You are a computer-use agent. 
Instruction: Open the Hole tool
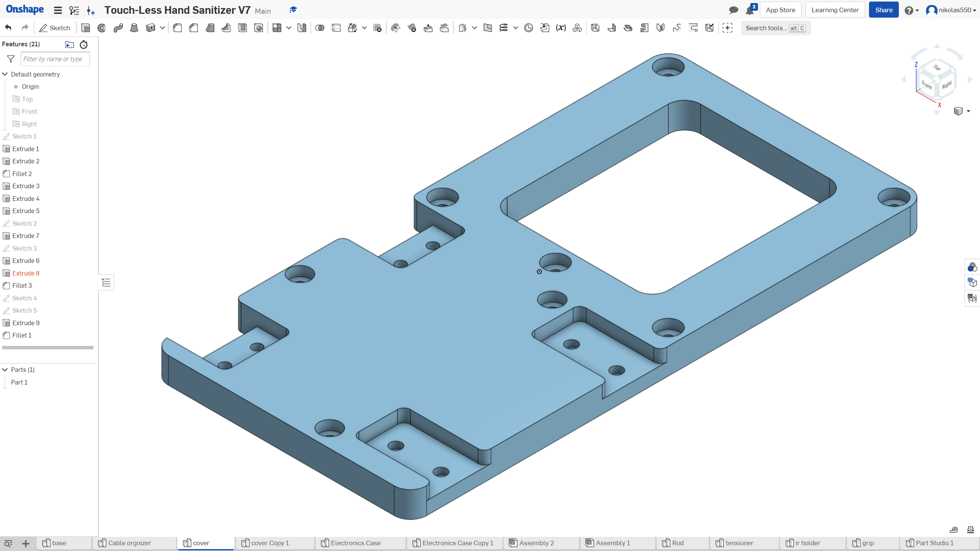click(x=258, y=28)
